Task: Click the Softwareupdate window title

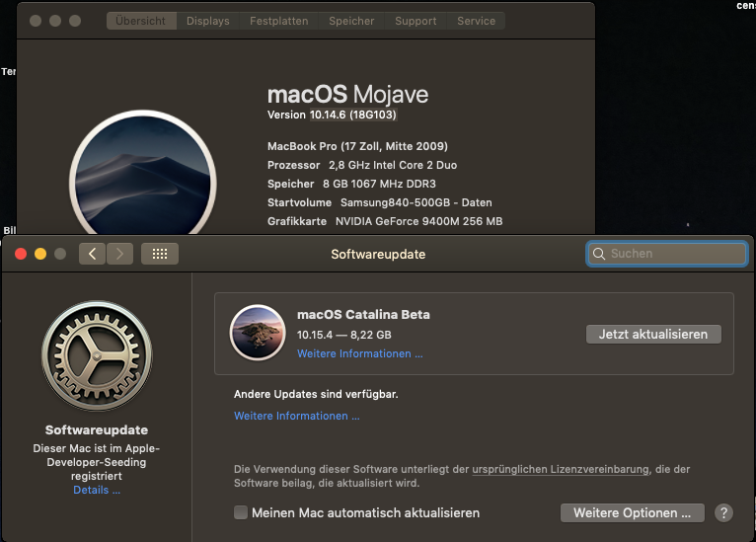Action: pos(378,254)
